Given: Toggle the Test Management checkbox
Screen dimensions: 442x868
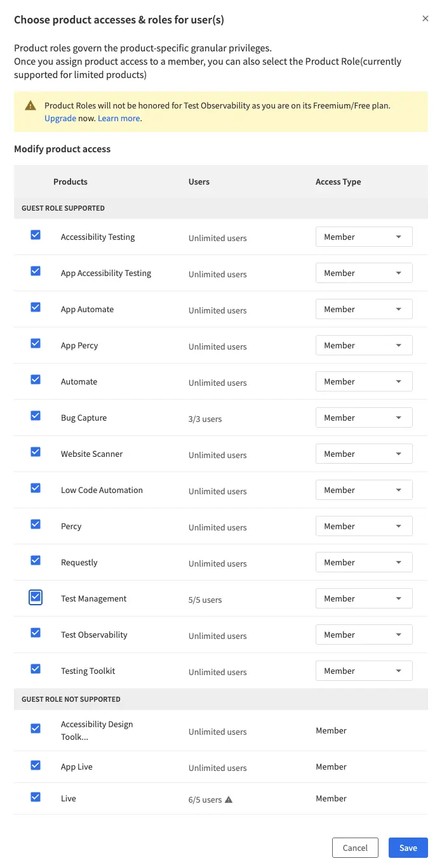Looking at the screenshot, I should pos(36,596).
